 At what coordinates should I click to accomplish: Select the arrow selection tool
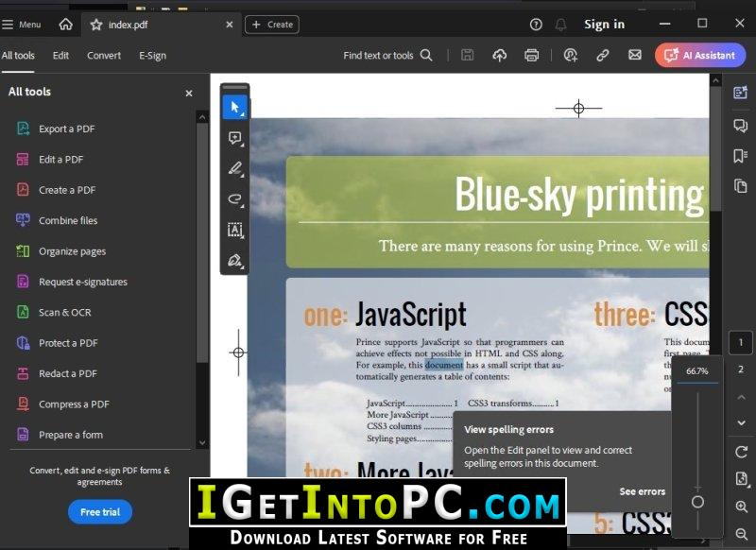coord(234,107)
